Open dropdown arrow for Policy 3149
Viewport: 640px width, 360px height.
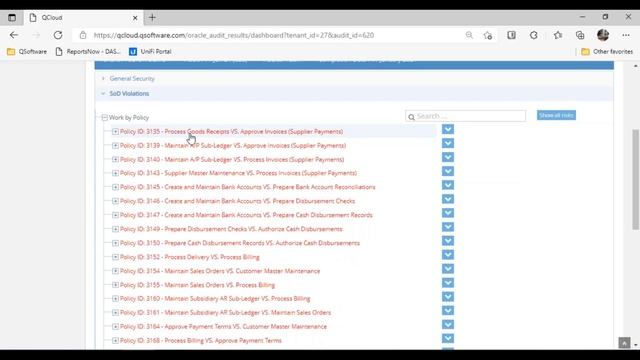click(448, 227)
